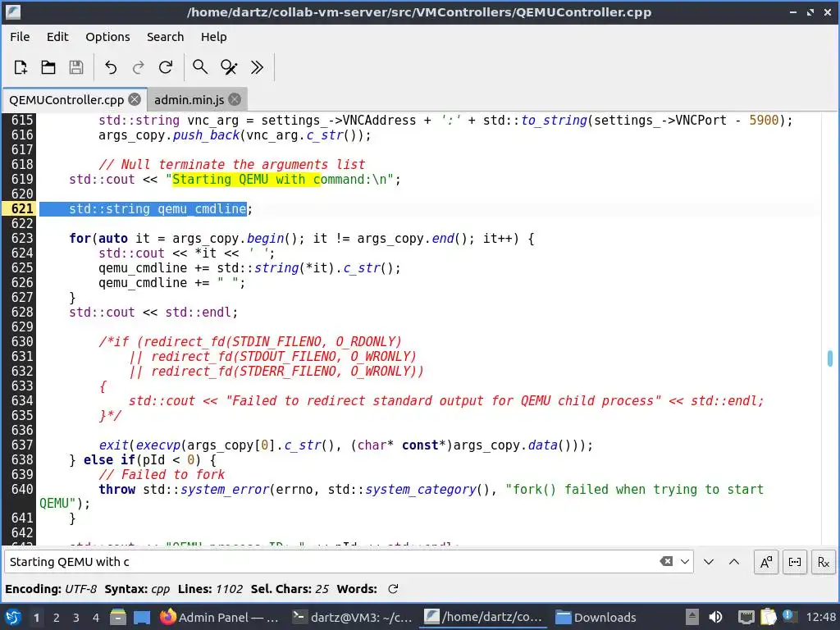
Task: Click 'Syntax: cpp' in status bar
Action: click(x=137, y=589)
